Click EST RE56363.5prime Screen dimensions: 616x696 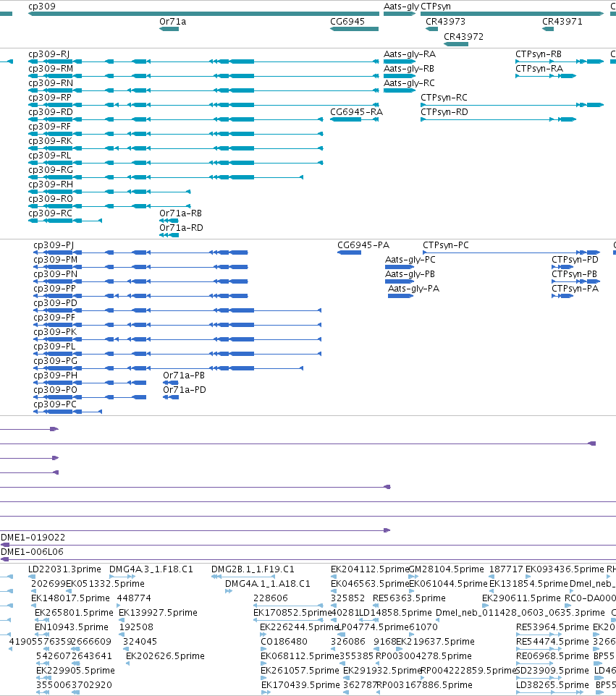tap(409, 598)
